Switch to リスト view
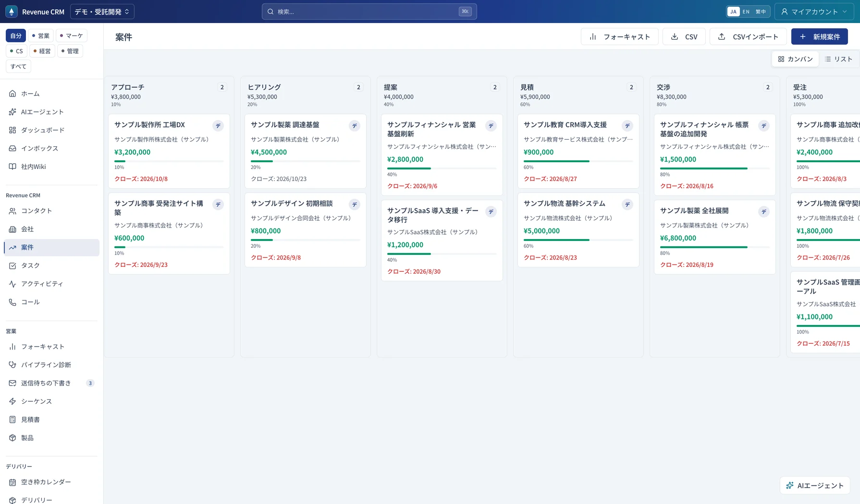860x504 pixels. coord(838,59)
